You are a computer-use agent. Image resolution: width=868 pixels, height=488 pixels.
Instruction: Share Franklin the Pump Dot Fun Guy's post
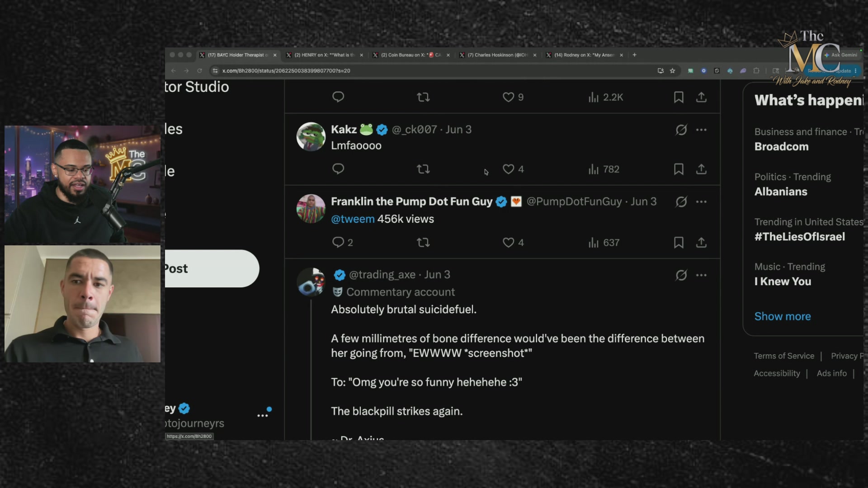[701, 242]
